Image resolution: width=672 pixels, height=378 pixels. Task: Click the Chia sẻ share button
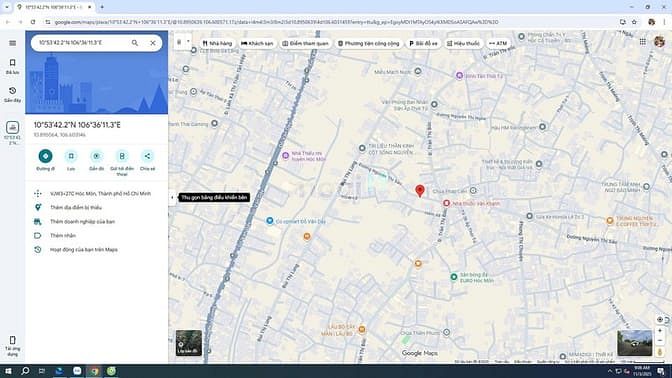147,160
